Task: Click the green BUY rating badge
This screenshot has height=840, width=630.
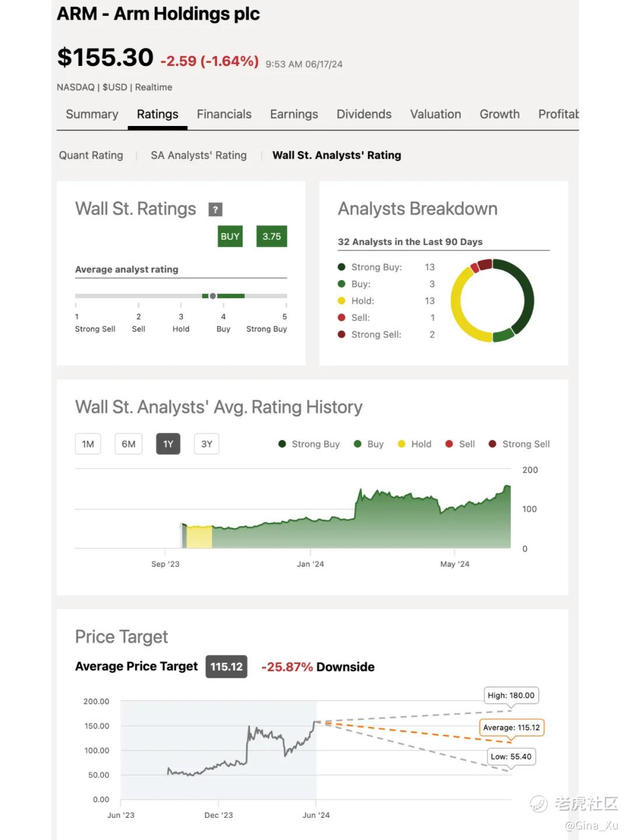Action: 230,236
